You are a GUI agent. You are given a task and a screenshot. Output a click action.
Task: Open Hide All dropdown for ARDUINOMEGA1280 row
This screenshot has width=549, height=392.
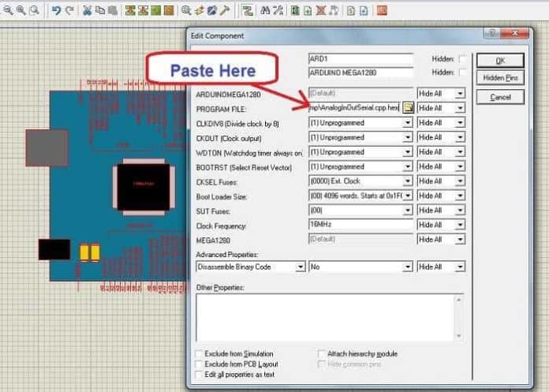coord(460,93)
